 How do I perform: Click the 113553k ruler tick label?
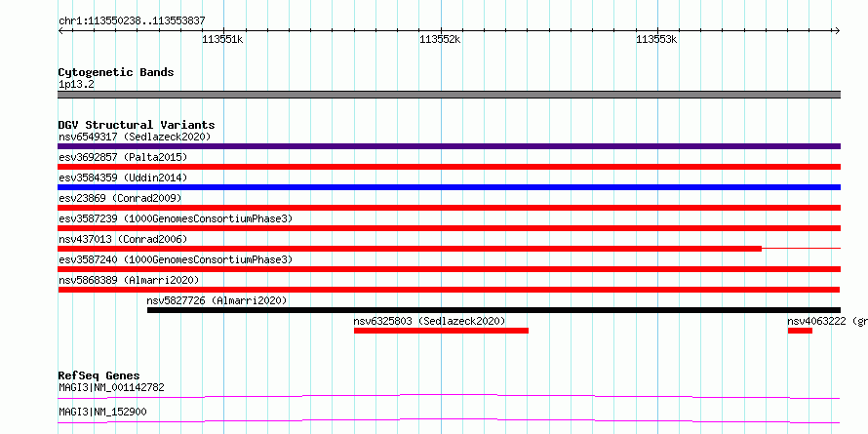click(656, 39)
